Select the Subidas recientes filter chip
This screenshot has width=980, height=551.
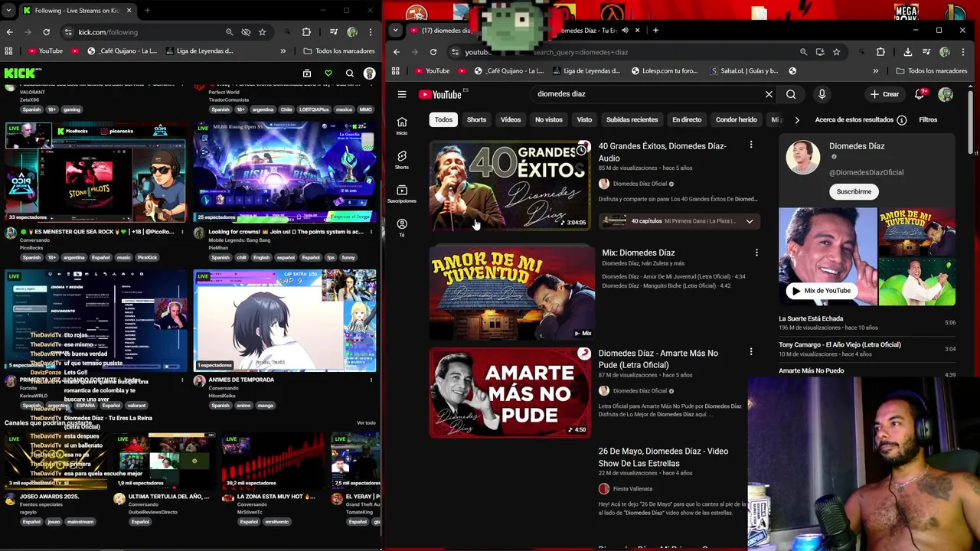[x=632, y=120]
